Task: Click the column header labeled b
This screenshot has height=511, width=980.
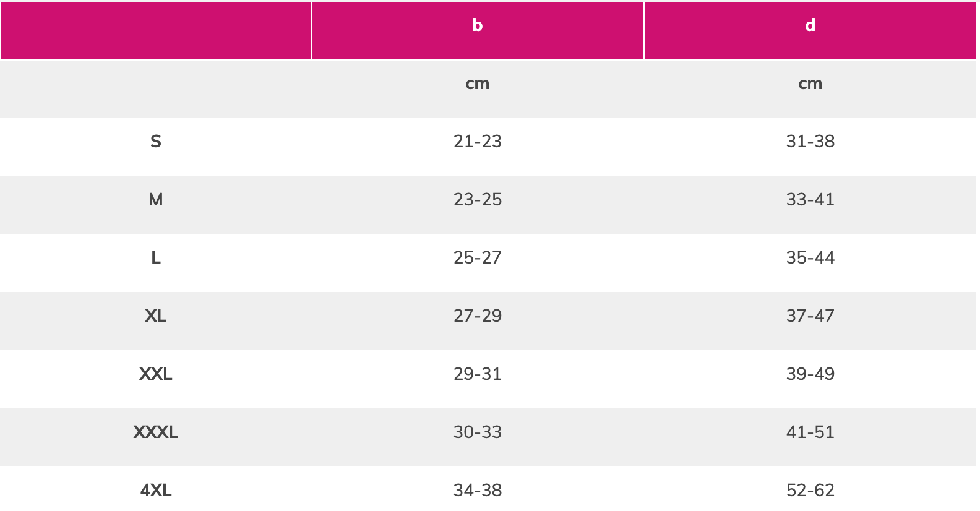Action: (477, 30)
